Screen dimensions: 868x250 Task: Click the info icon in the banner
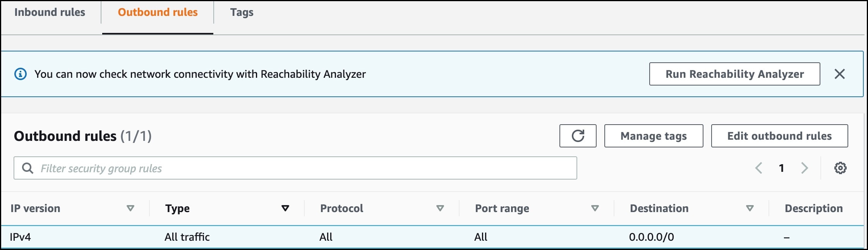(20, 74)
